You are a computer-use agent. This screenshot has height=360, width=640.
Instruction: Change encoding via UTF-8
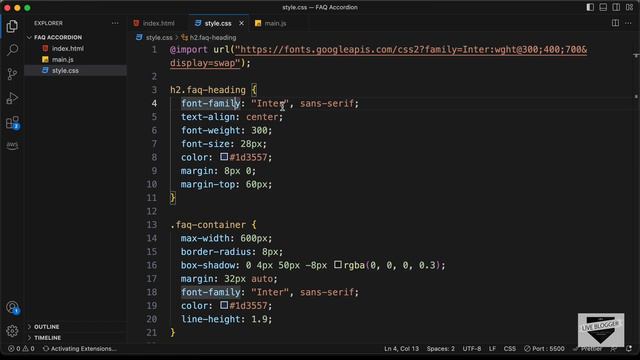tap(471, 349)
